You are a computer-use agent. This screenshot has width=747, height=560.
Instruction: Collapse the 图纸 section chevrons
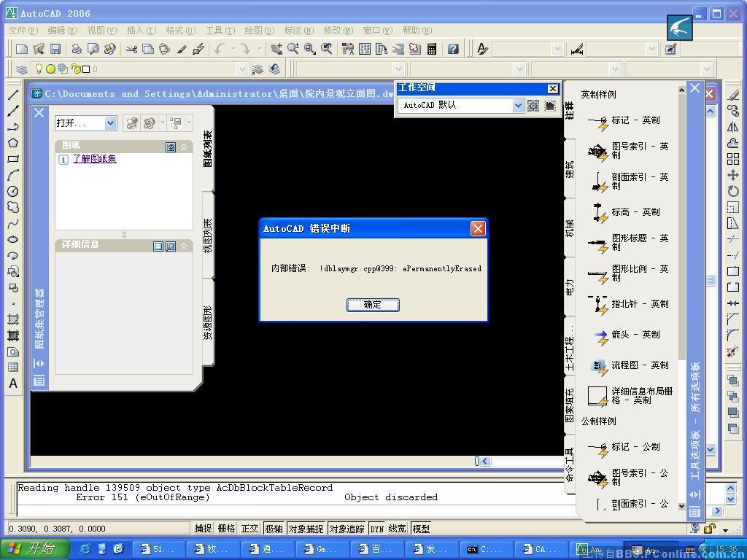(x=185, y=147)
